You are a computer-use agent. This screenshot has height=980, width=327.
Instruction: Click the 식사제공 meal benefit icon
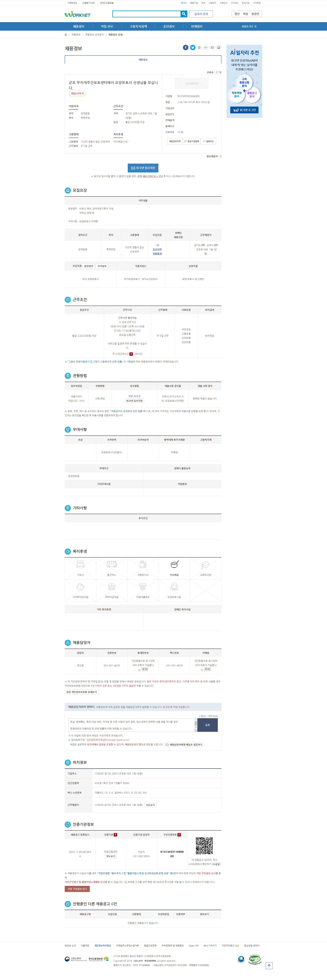[174, 564]
